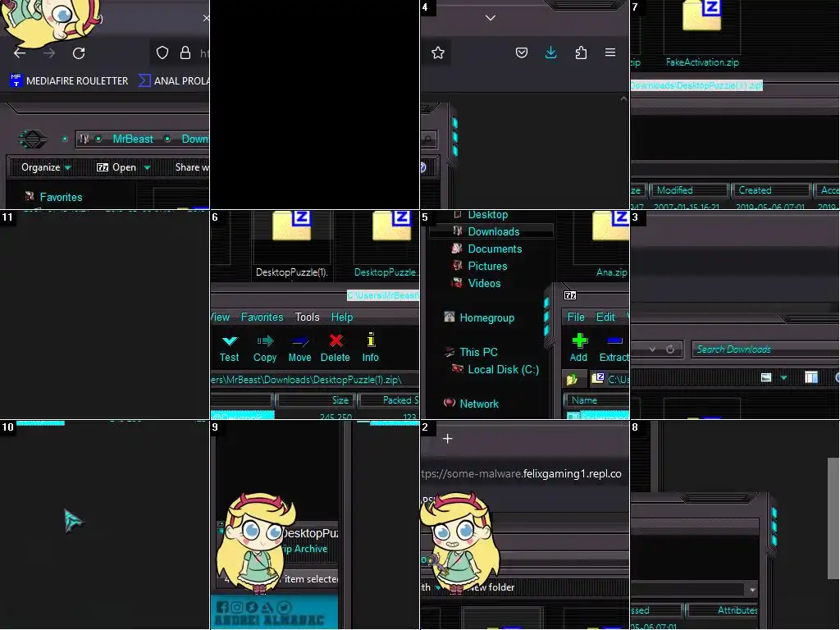
Task: Expand the arrow next to Open
Action: point(147,167)
